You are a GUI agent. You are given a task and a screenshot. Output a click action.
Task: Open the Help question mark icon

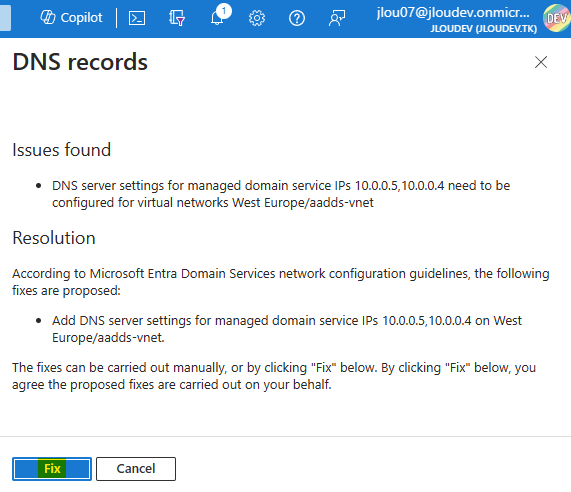pos(297,18)
